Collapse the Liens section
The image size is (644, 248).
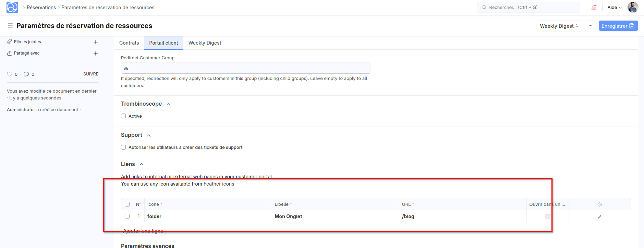(x=142, y=165)
